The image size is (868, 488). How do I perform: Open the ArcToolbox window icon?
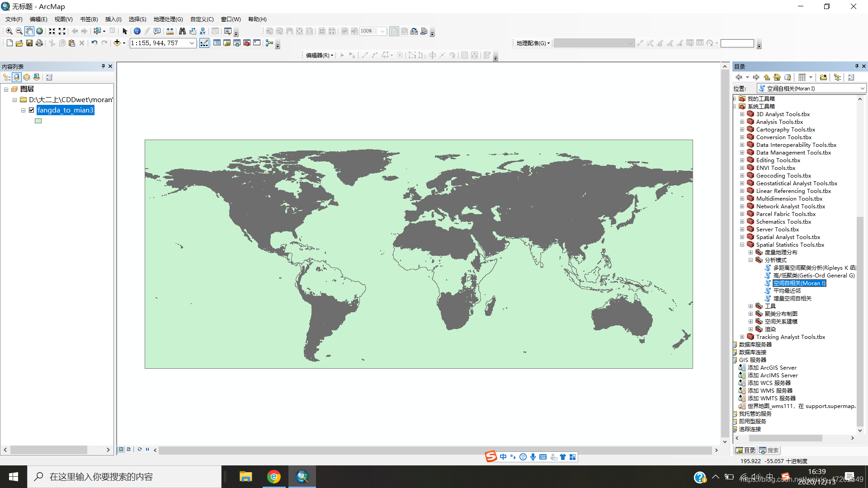247,43
